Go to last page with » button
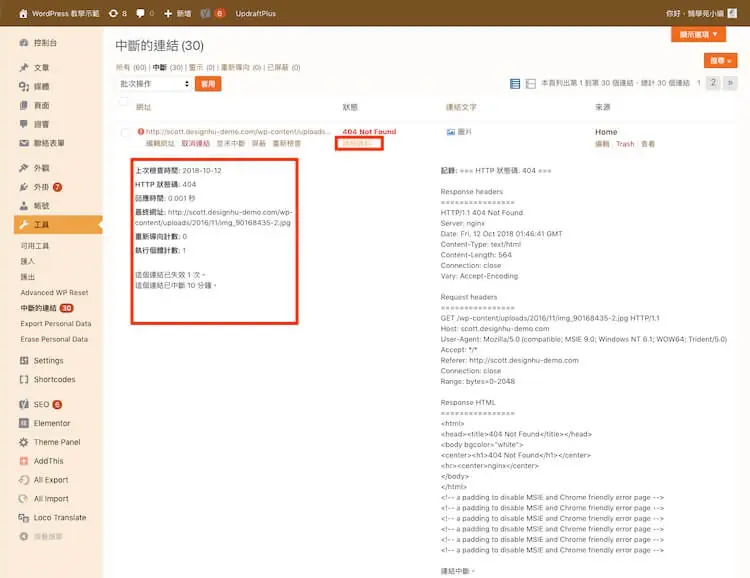This screenshot has width=750, height=578. point(730,83)
